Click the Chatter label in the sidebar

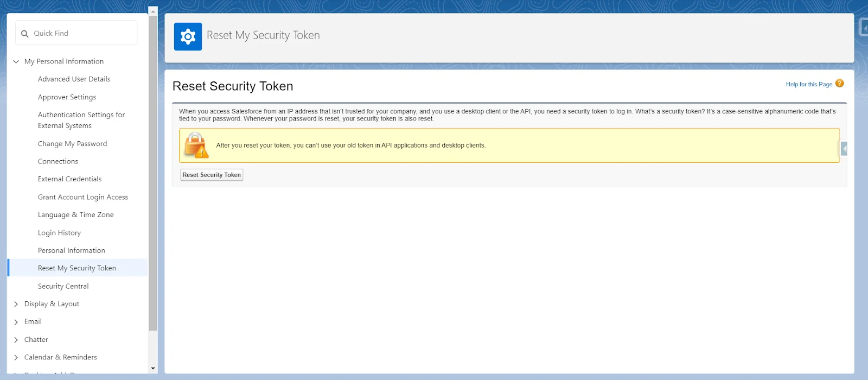pyautogui.click(x=36, y=340)
